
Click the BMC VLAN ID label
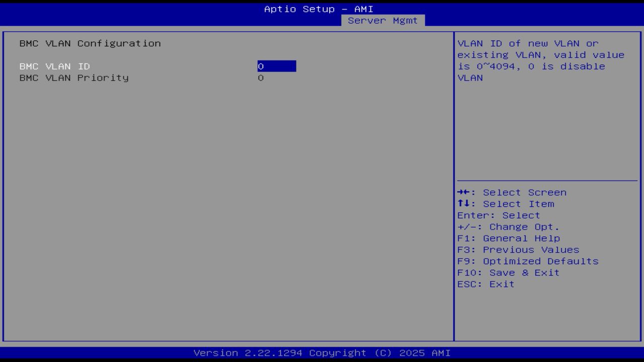pos(54,66)
